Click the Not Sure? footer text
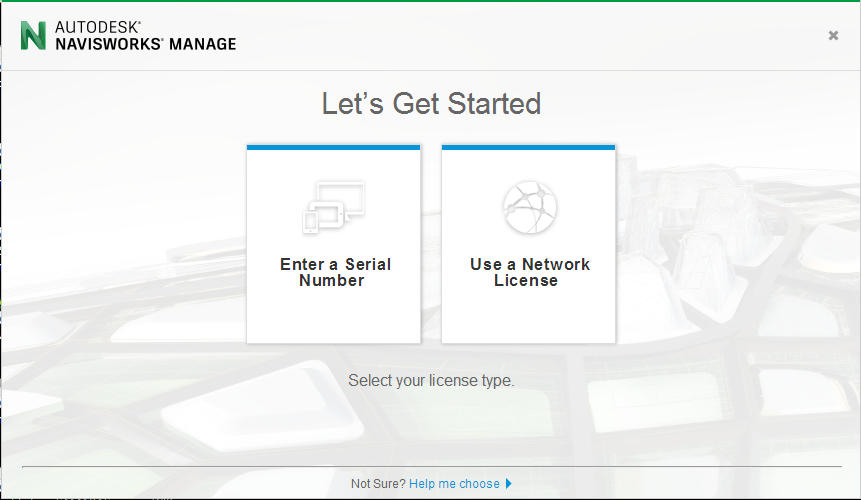 point(378,484)
